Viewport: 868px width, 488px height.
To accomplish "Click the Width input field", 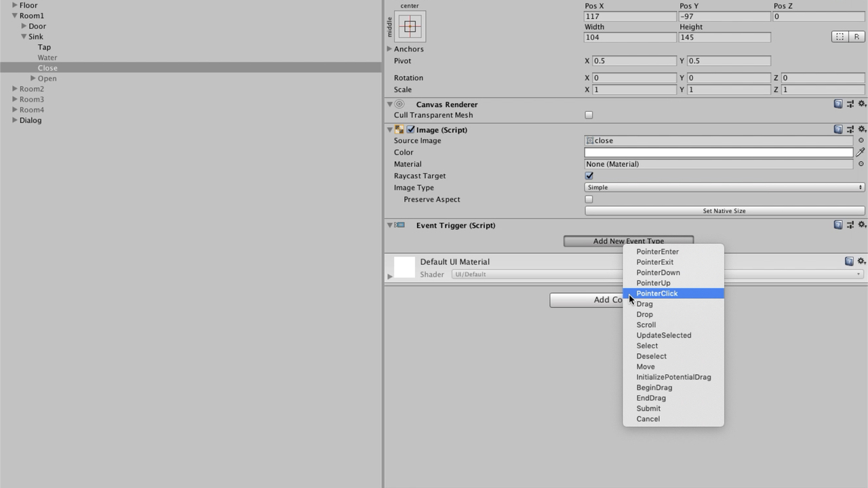I will 630,37.
